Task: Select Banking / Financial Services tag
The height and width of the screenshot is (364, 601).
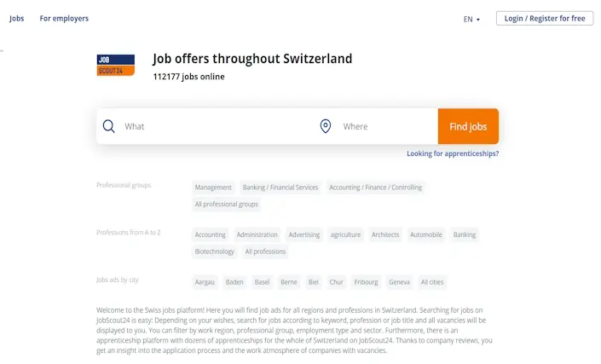Action: click(280, 188)
